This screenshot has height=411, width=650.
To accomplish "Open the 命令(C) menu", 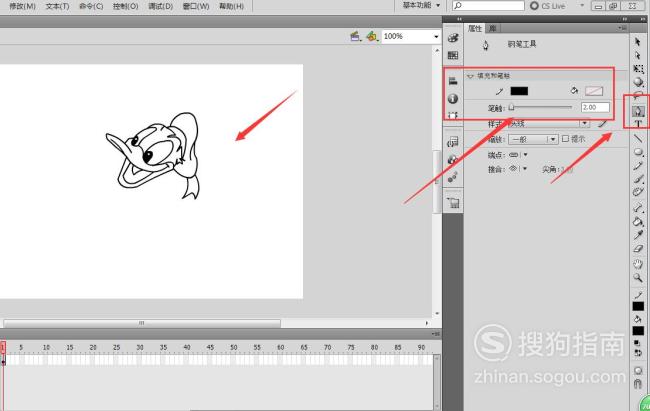I will (x=91, y=6).
